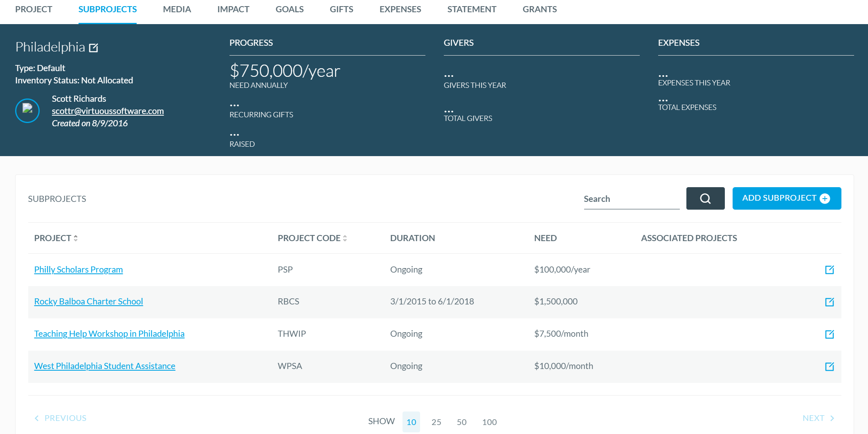Click the magnifier search button
Image resolution: width=868 pixels, height=434 pixels.
point(705,199)
